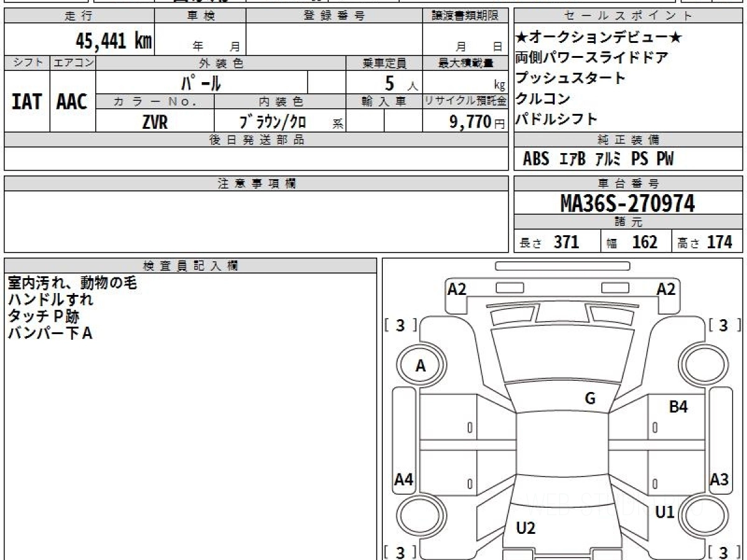This screenshot has width=747, height=560.
Task: Click chassis number MA36S-270974
Action: [627, 203]
